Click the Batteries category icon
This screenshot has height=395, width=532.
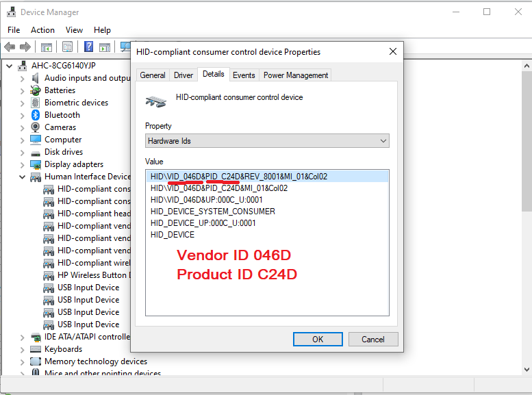pos(36,90)
